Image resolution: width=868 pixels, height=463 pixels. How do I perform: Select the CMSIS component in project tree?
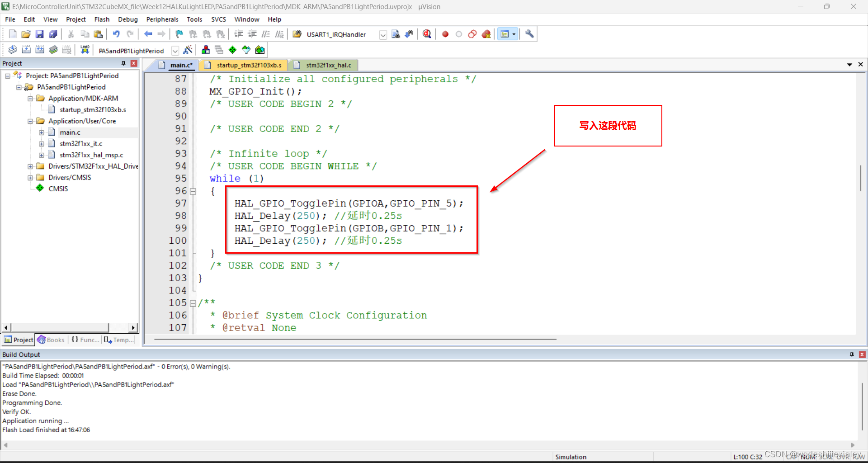pos(58,189)
